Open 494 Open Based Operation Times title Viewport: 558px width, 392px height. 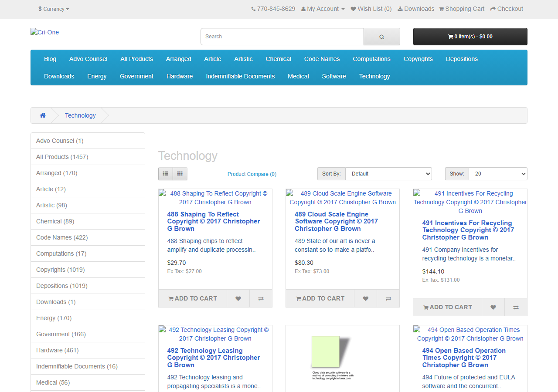tap(464, 358)
